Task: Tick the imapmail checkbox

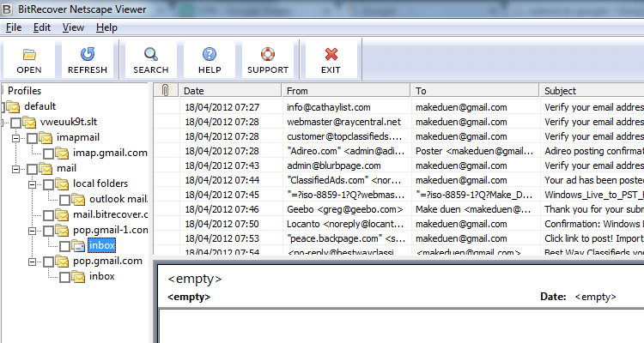Action: tap(32, 138)
